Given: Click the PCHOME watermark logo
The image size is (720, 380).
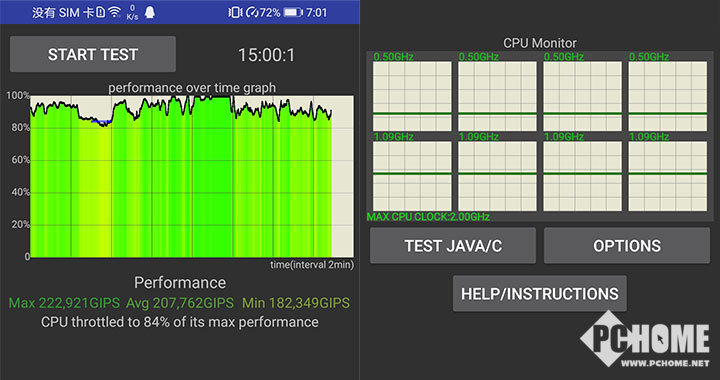Looking at the screenshot, I should click(645, 339).
